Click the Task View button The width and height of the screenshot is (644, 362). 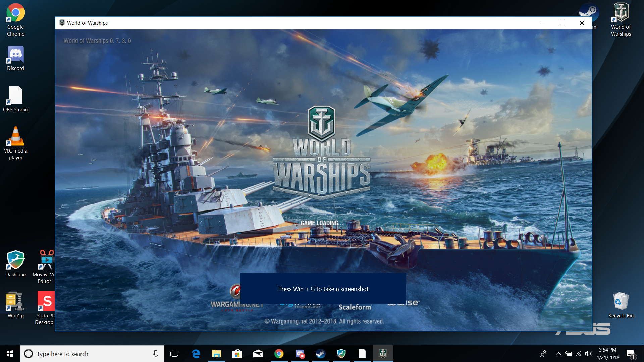tap(174, 354)
